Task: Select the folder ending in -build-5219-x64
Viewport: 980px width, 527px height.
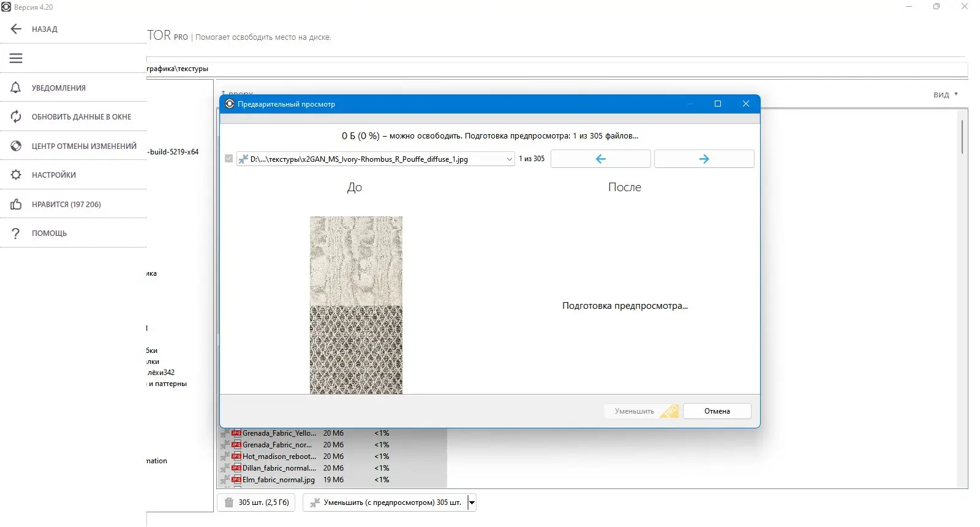Action: (173, 152)
